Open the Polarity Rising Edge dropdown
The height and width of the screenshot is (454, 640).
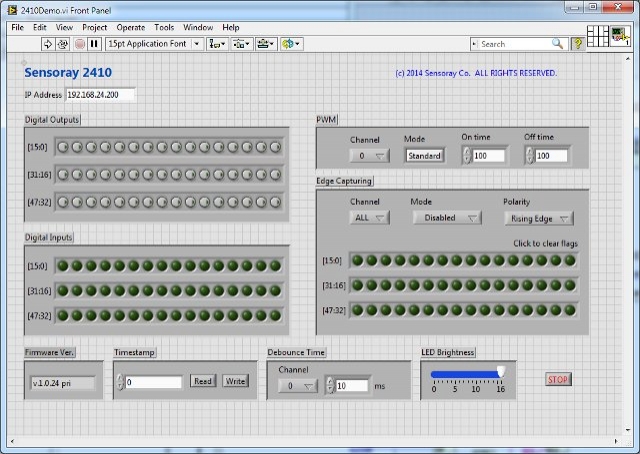[x=539, y=219]
